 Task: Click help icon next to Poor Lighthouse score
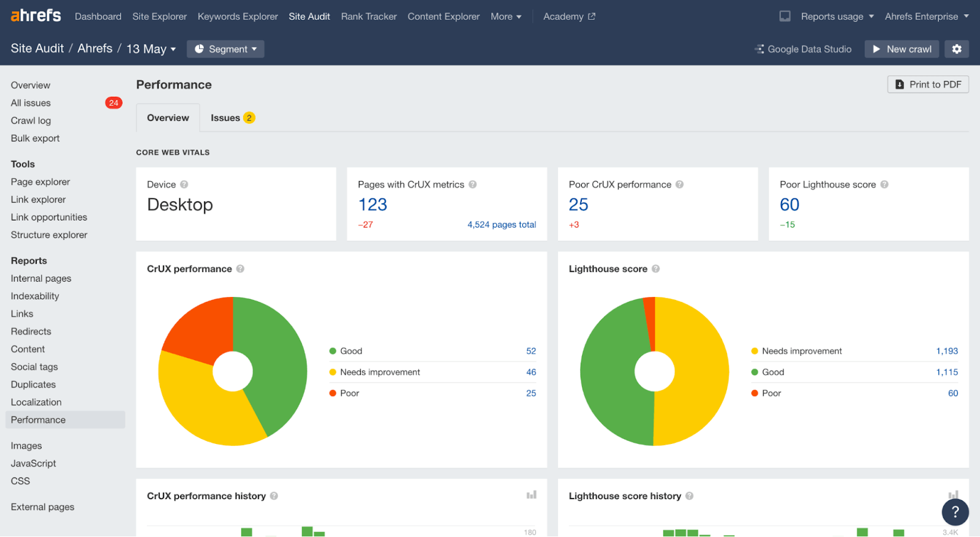click(884, 184)
